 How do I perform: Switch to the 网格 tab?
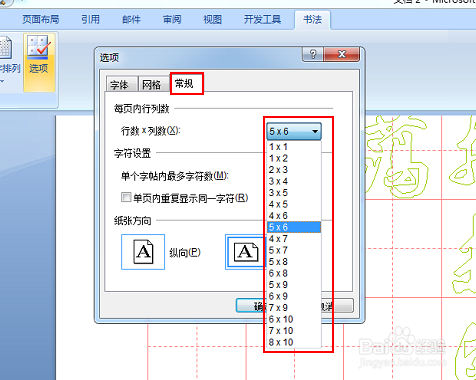point(154,84)
